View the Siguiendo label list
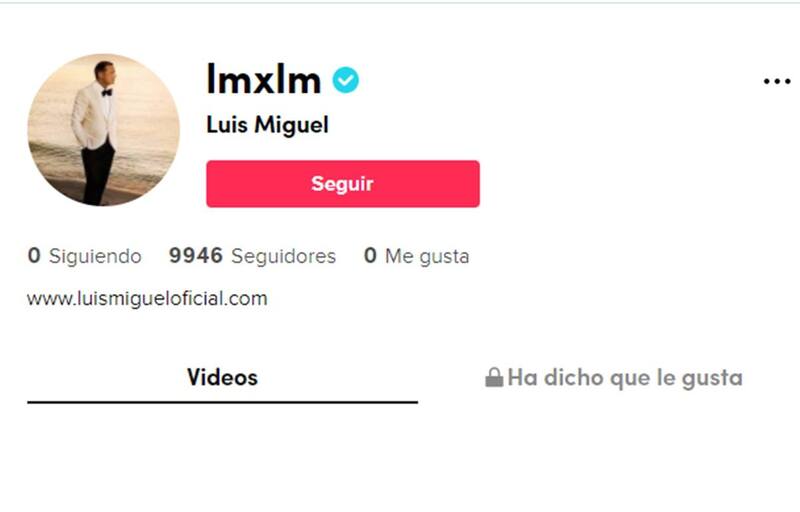The height and width of the screenshot is (512, 800). tap(95, 256)
